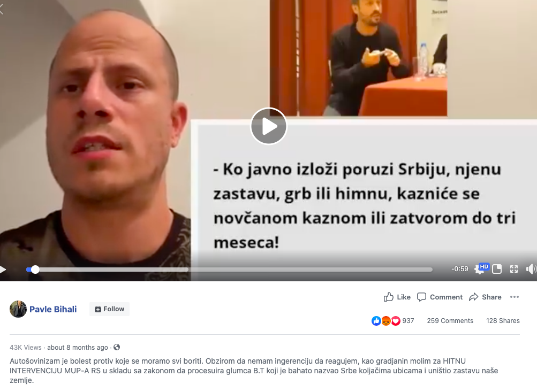Open the about 8 months ago timestamp
This screenshot has height=392, width=537.
[78, 347]
